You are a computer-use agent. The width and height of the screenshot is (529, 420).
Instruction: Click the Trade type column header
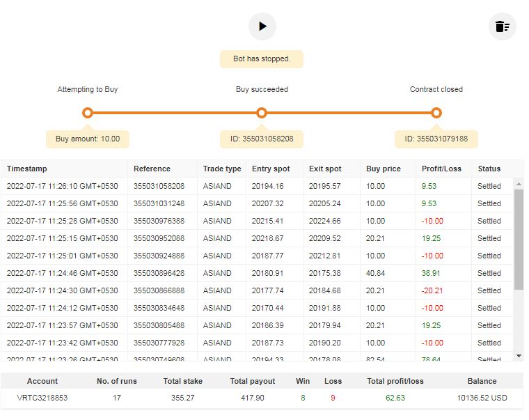pyautogui.click(x=222, y=169)
